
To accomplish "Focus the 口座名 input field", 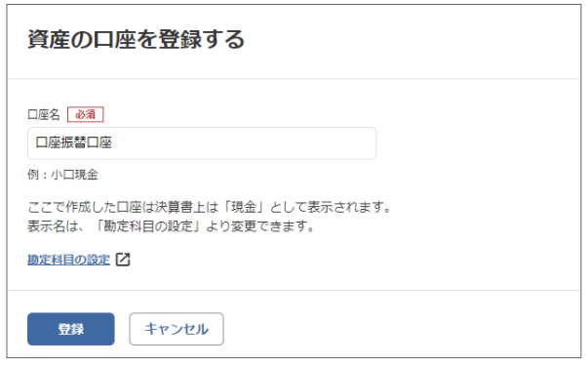I will (x=202, y=143).
